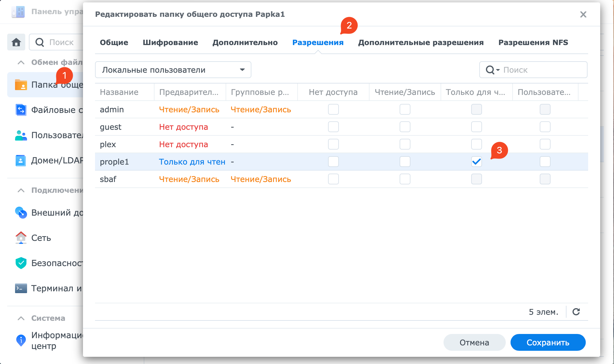614x364 pixels.
Task: Collapse the Подключение section
Action: pos(21,190)
